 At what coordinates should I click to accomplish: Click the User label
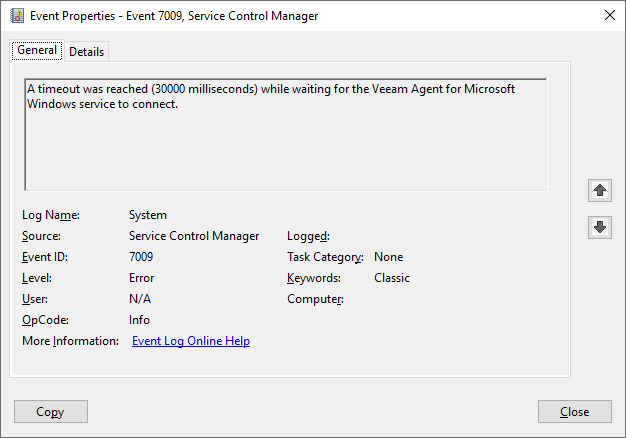click(x=35, y=299)
